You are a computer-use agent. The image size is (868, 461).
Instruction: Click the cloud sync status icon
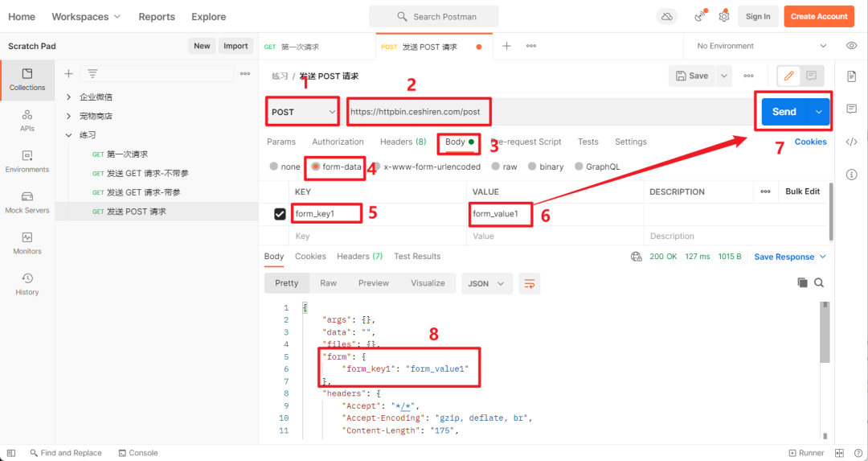pos(667,17)
